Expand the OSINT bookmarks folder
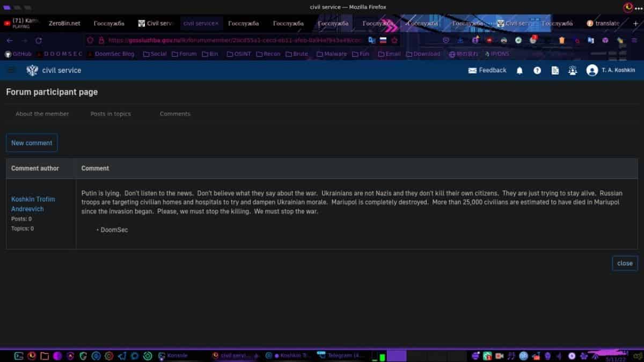This screenshot has height=362, width=644. click(240, 54)
